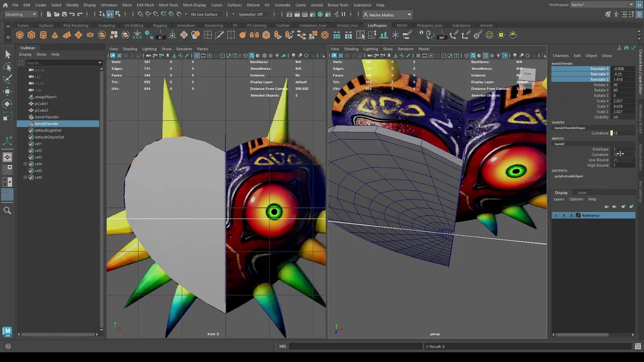
Task: Select the Move tool in toolbox
Action: coord(8,91)
